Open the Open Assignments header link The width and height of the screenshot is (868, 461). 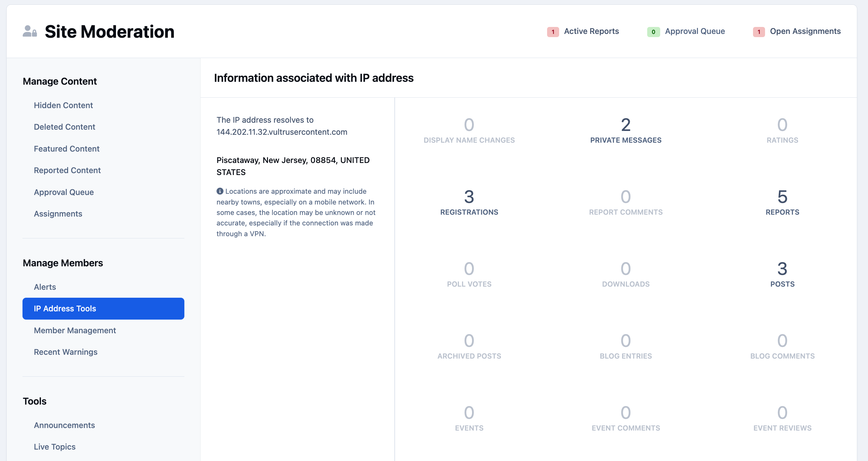coord(805,31)
